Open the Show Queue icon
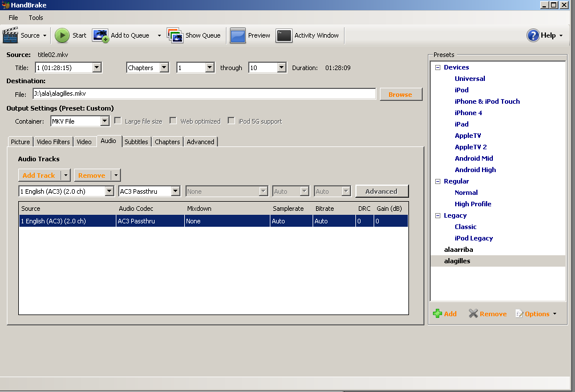Image resolution: width=575 pixels, height=392 pixels. coord(175,35)
